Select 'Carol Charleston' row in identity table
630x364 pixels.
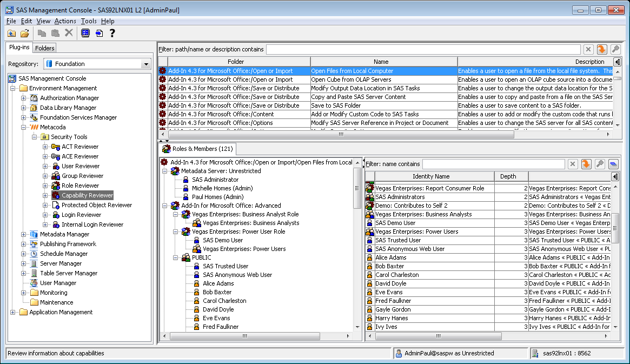[488, 275]
